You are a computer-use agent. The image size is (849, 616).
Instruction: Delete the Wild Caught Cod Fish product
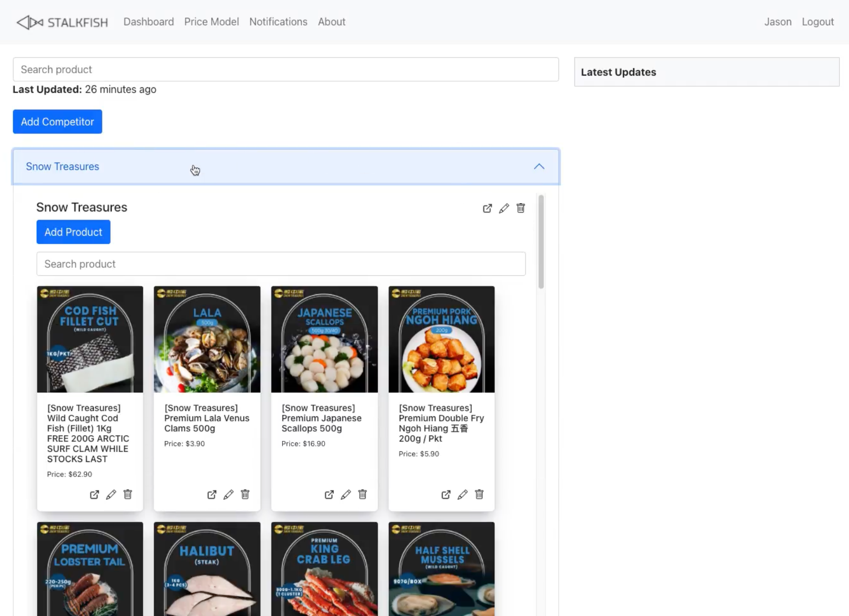[127, 494]
